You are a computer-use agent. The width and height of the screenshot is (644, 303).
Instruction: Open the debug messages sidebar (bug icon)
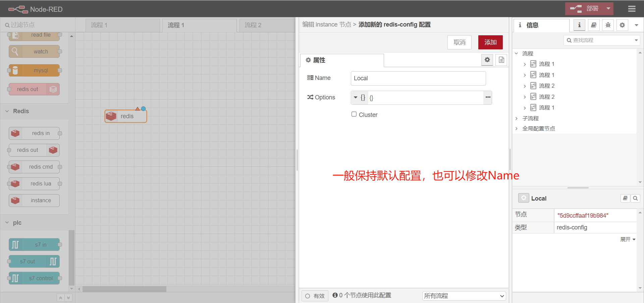pos(607,25)
